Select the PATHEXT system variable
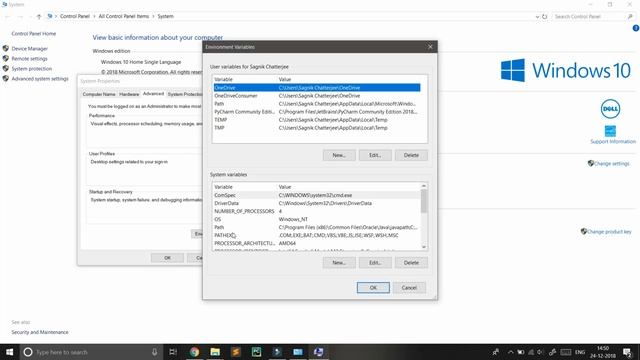This screenshot has height=360, width=640. click(x=317, y=235)
